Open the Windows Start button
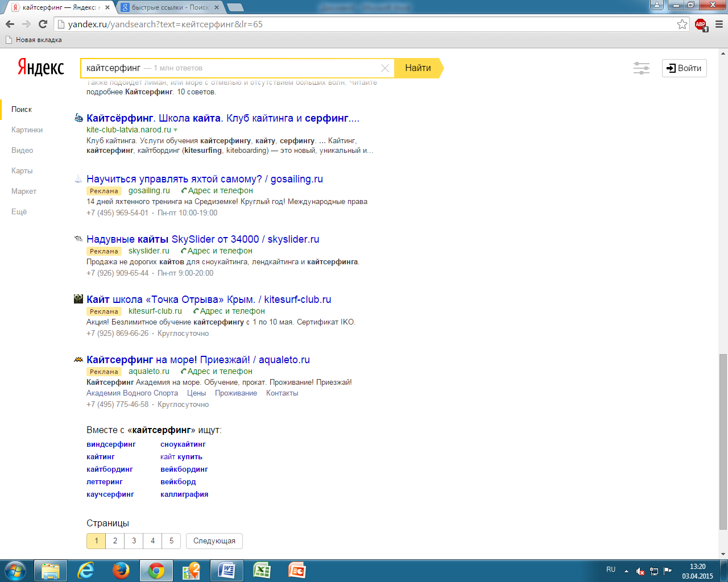The height and width of the screenshot is (582, 728). point(15,571)
